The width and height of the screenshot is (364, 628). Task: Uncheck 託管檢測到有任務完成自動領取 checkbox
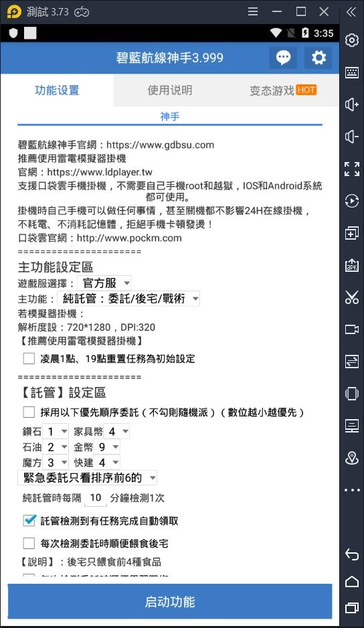[x=29, y=520]
